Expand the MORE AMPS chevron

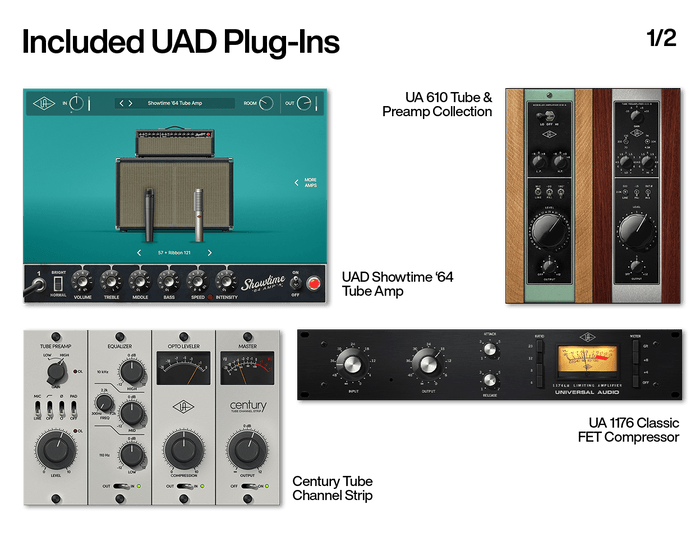[x=296, y=183]
